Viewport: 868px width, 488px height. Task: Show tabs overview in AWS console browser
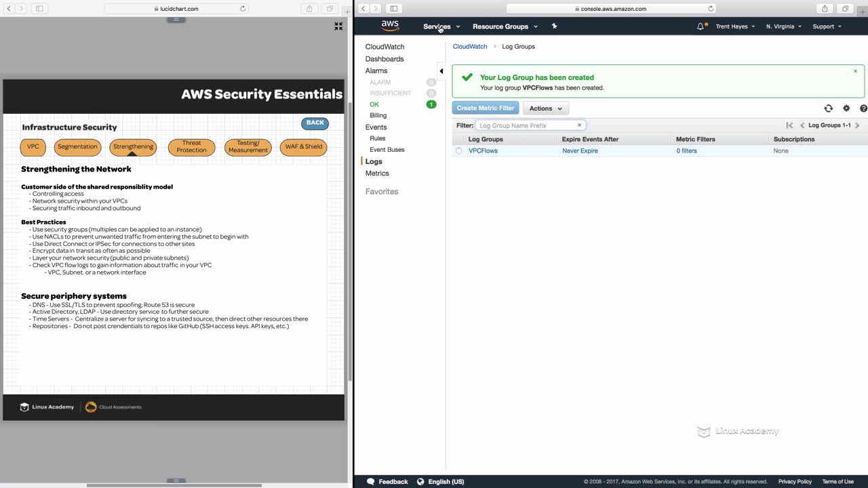point(845,9)
